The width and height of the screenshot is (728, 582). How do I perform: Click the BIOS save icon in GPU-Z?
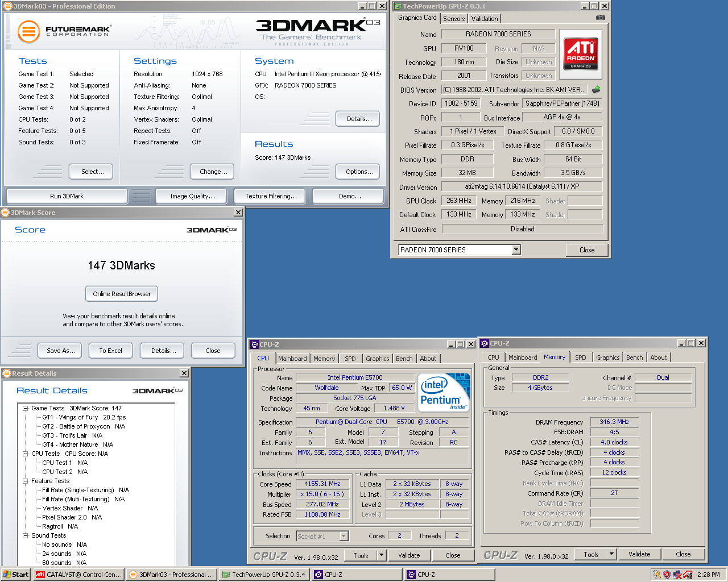(x=596, y=89)
